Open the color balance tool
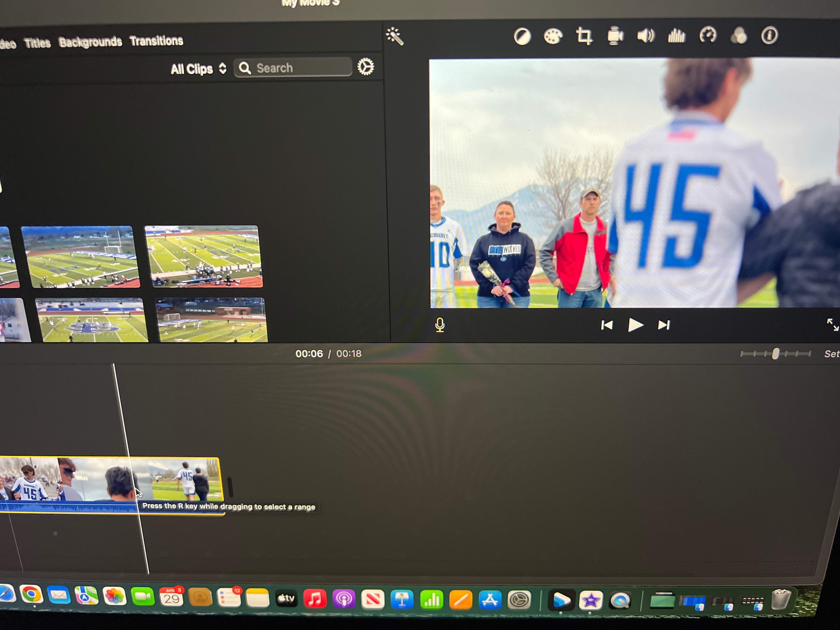840x630 pixels. coord(522,37)
